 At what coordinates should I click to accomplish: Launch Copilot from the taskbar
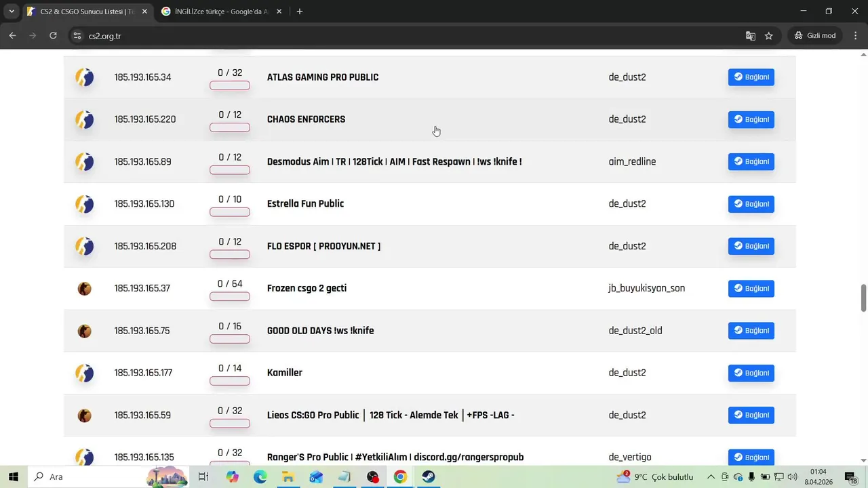(x=233, y=477)
